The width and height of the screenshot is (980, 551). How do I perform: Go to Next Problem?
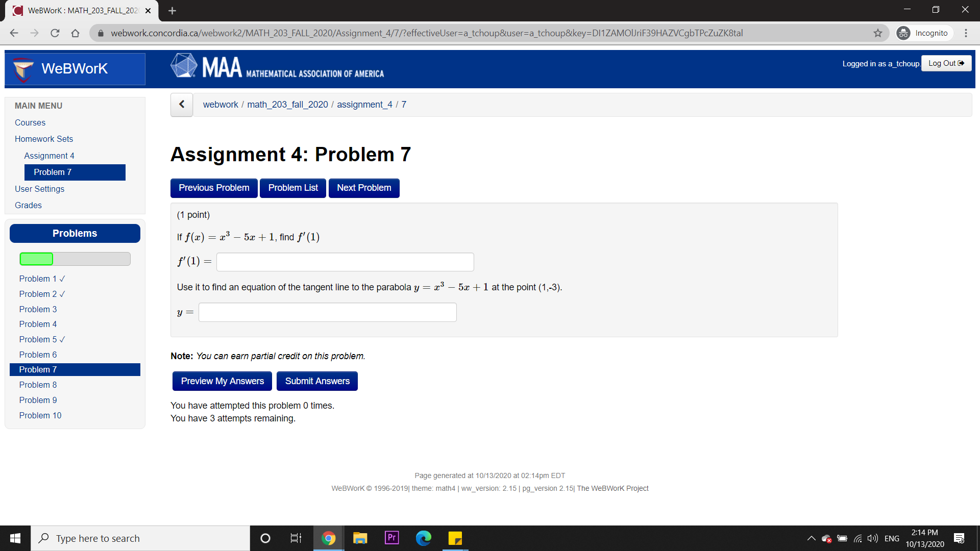[x=364, y=188]
